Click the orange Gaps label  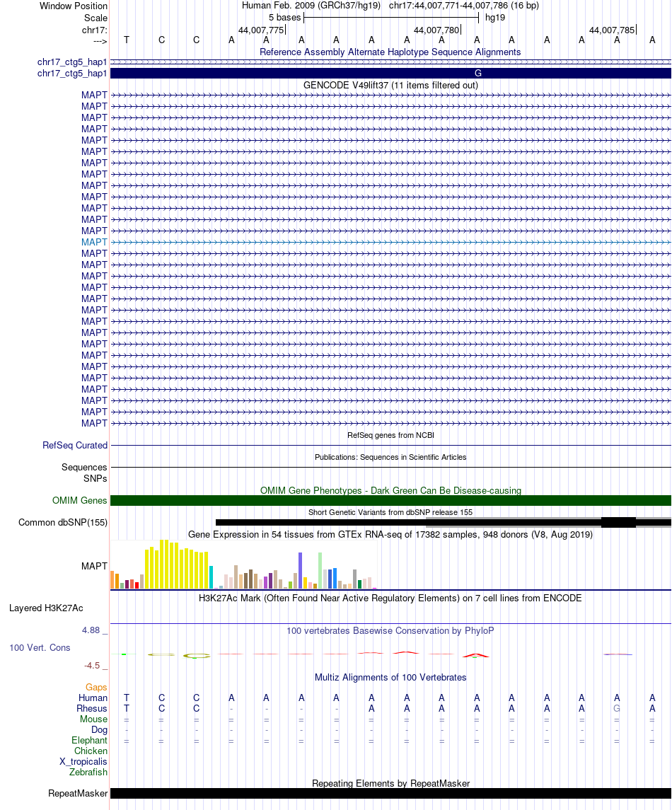(x=97, y=688)
